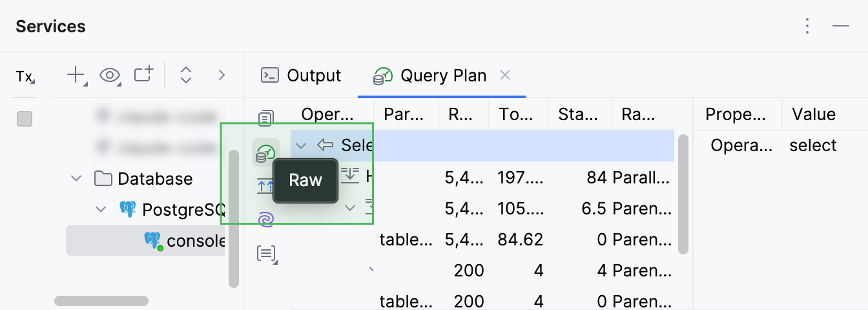Collapse the Database folder node
Screen dimensions: 868x310
(77, 178)
